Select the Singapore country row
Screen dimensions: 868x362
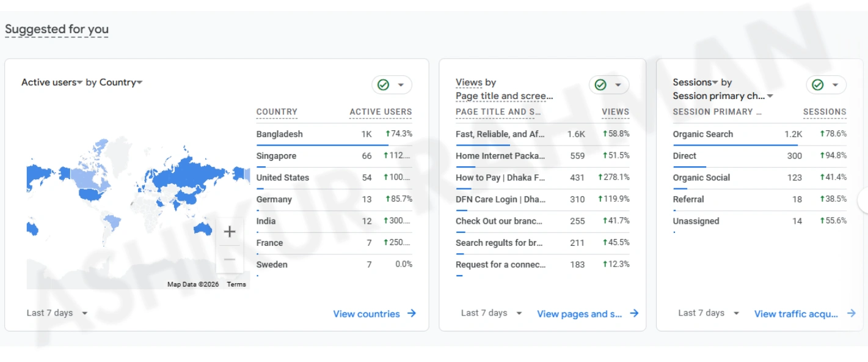pyautogui.click(x=334, y=156)
